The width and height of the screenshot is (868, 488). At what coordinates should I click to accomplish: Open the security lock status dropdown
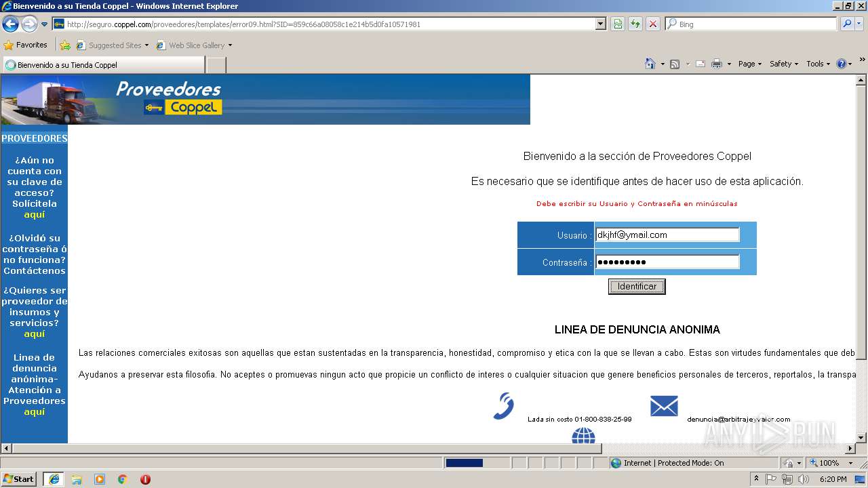pos(793,463)
